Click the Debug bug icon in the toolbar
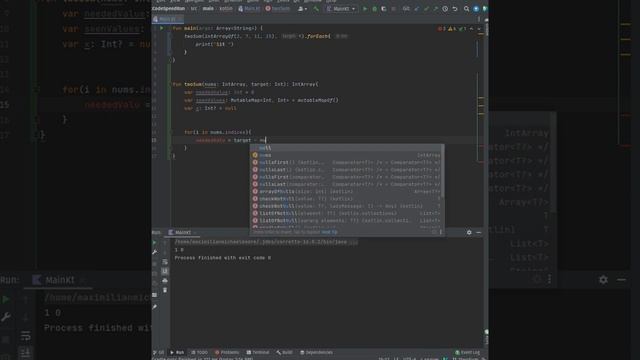This screenshot has height=360, width=640. pyautogui.click(x=374, y=9)
